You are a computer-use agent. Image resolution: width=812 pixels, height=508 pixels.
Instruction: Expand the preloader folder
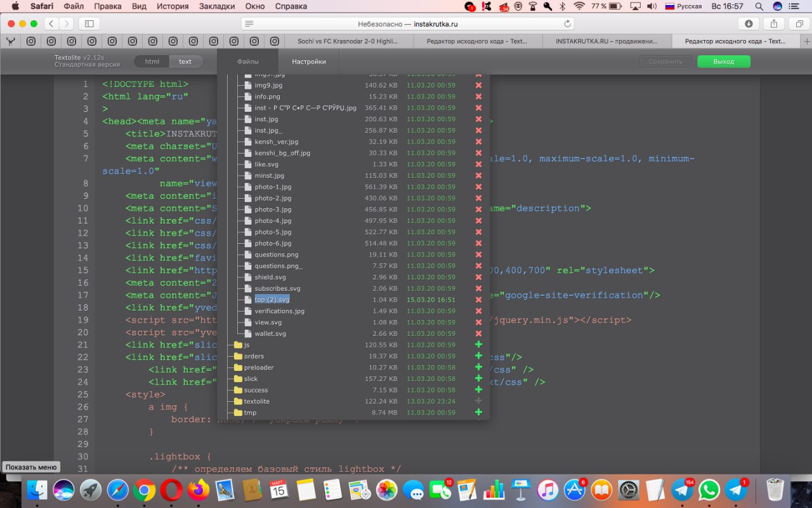click(258, 368)
